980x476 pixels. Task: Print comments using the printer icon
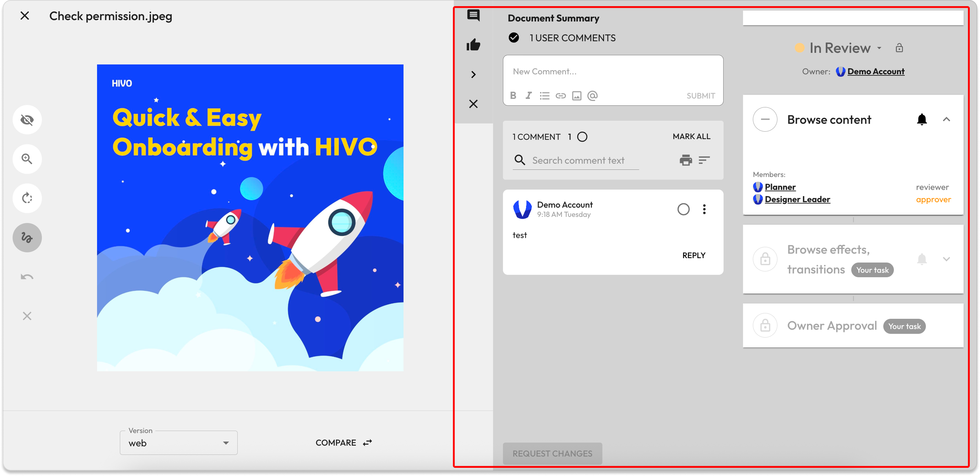(x=685, y=160)
